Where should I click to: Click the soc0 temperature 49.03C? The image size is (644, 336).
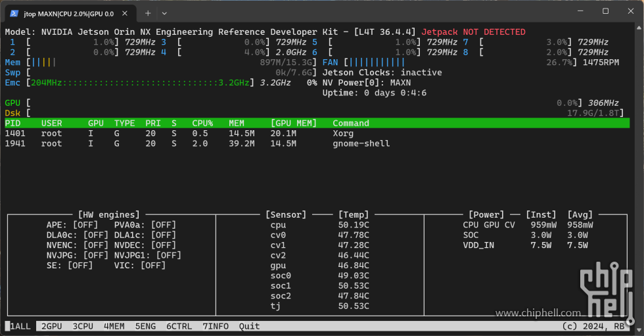[354, 276]
